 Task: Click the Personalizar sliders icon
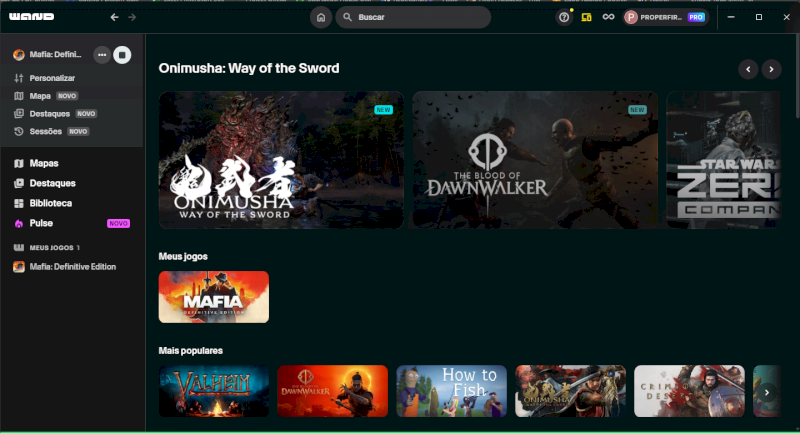click(19, 78)
